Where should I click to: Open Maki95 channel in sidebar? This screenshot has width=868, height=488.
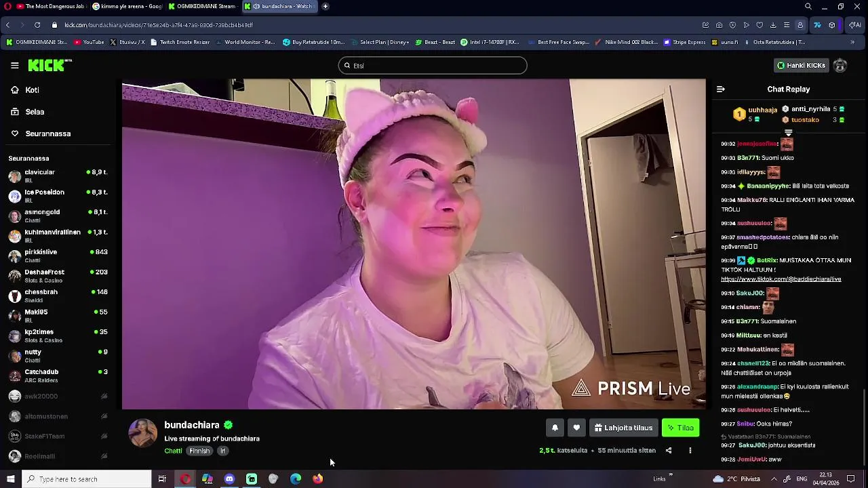(58, 316)
